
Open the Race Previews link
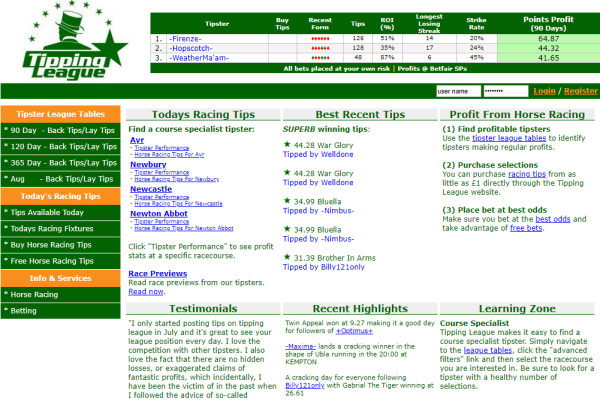(158, 274)
